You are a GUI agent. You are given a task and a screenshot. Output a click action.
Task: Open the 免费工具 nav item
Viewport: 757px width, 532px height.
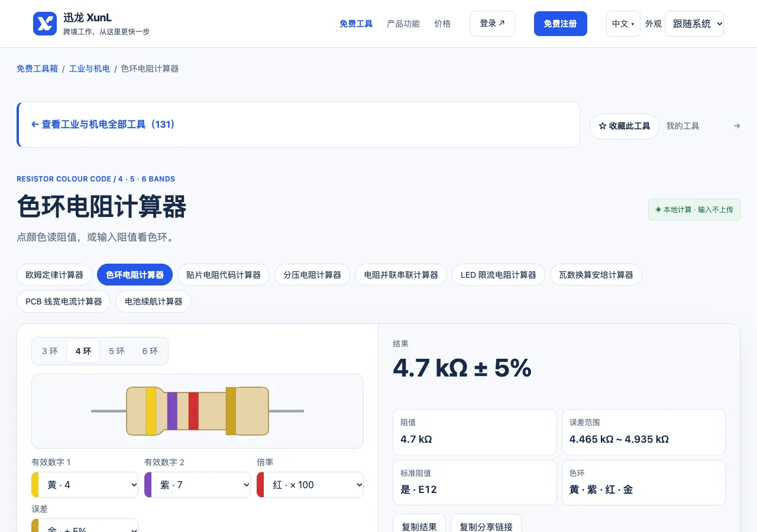pos(356,24)
